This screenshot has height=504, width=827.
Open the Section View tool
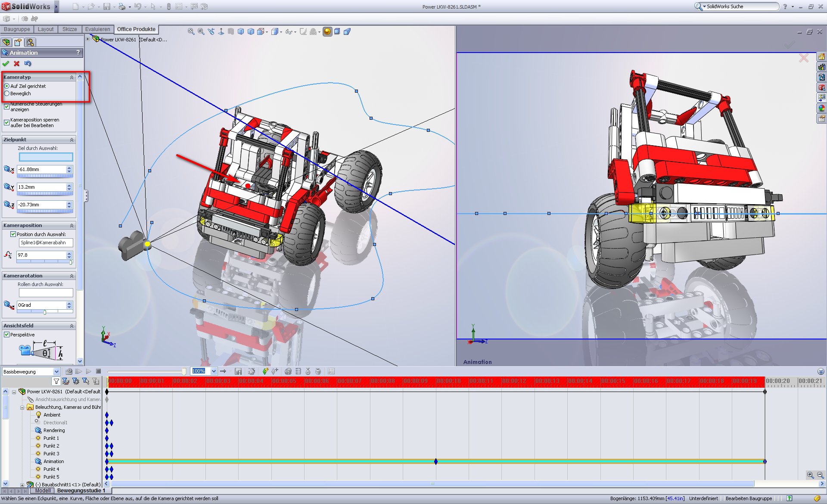231,31
